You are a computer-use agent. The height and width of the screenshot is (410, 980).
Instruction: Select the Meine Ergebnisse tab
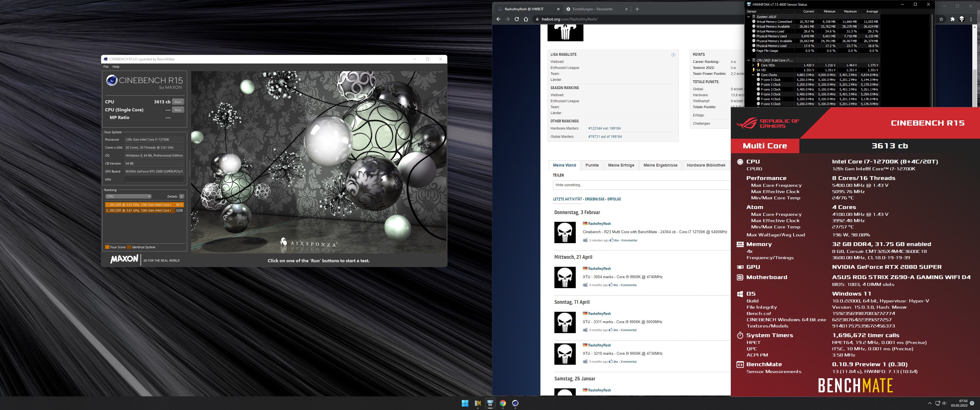[660, 165]
